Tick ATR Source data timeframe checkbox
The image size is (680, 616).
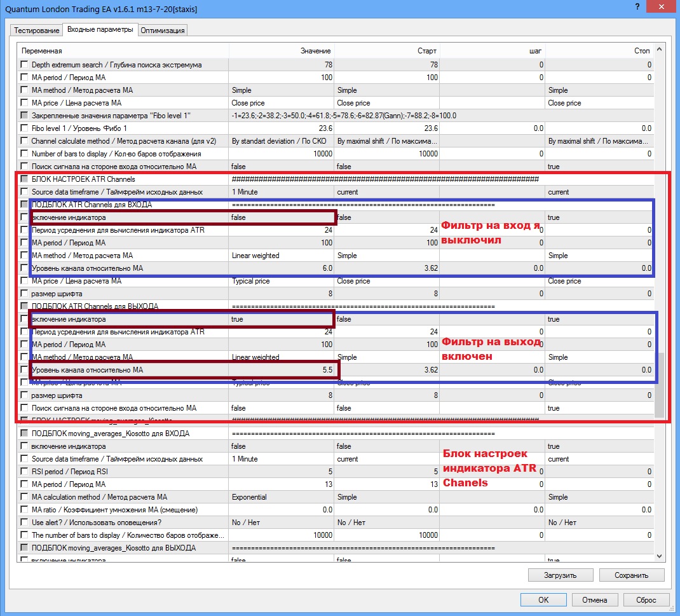pyautogui.click(x=24, y=192)
